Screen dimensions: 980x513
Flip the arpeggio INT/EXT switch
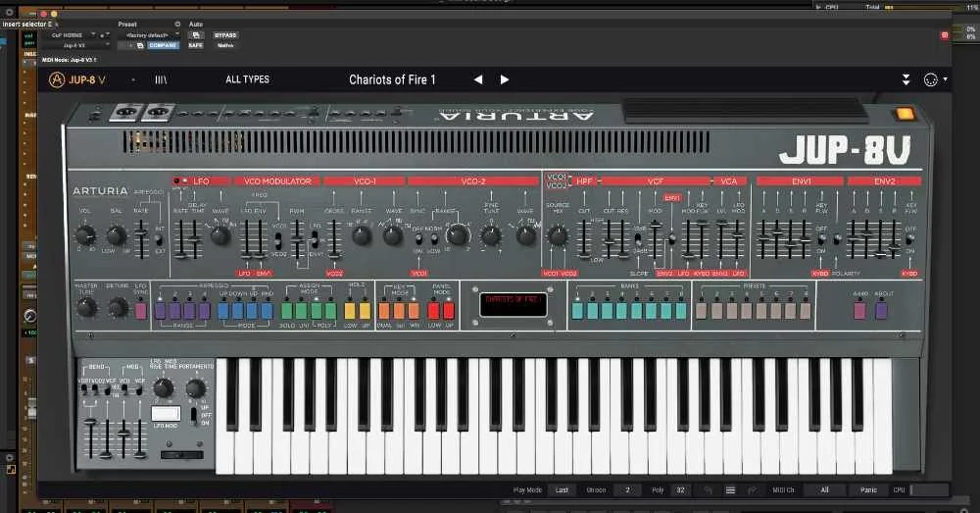tap(159, 240)
